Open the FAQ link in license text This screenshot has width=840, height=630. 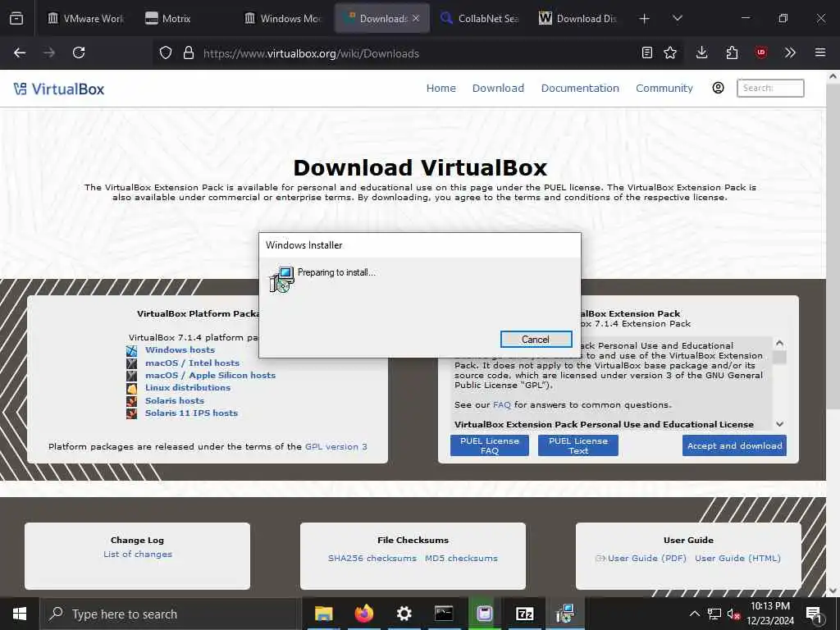pos(502,405)
